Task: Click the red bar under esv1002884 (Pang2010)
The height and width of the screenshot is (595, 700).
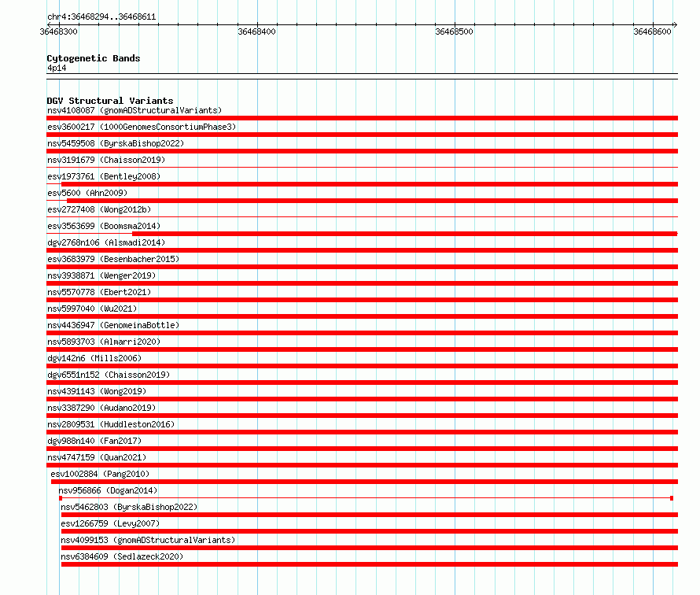Action: point(364,482)
